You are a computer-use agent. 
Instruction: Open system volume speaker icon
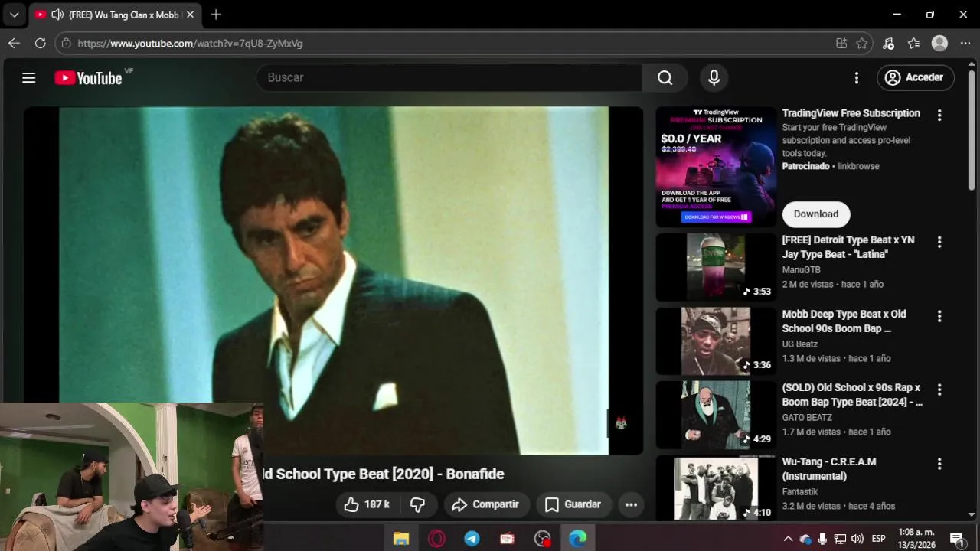coord(857,539)
